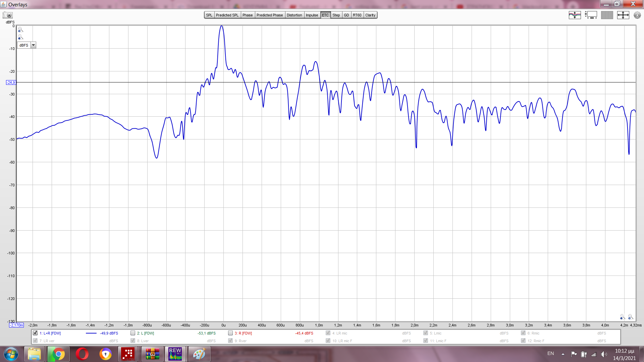Click -2,170m time axis start field

[x=16, y=325]
